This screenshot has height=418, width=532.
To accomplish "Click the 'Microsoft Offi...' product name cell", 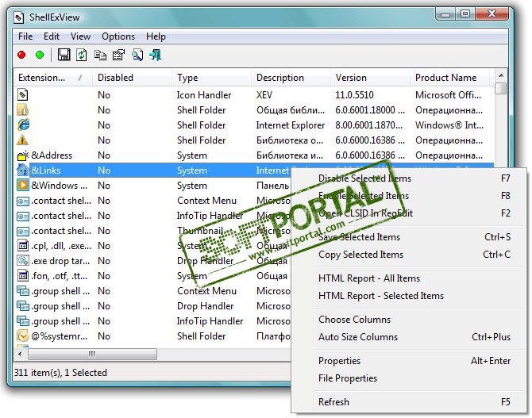I will click(x=448, y=95).
